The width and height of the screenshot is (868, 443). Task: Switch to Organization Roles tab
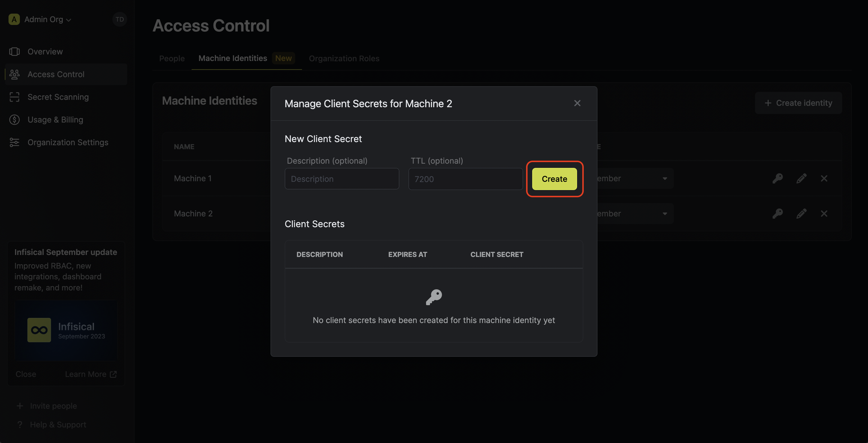click(344, 59)
